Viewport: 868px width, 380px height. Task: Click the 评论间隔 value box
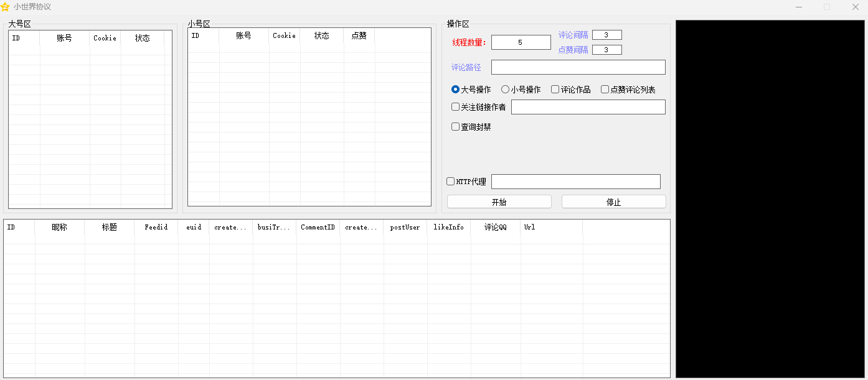606,35
